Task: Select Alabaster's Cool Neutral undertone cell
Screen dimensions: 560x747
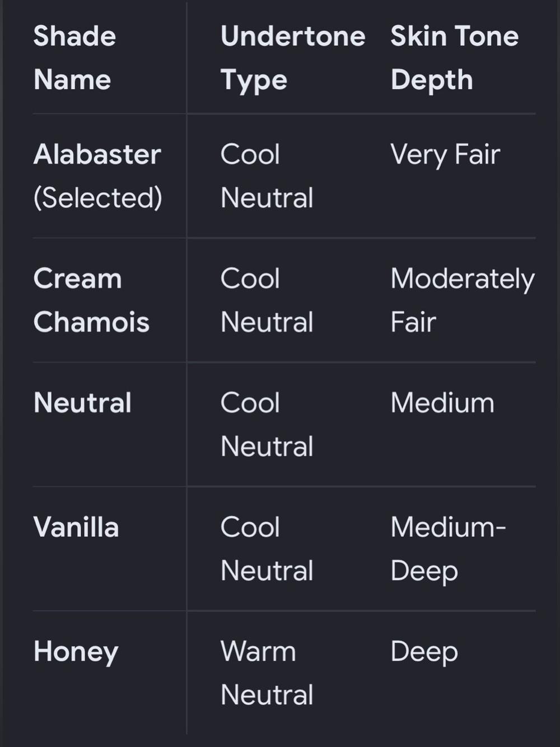Action: [x=267, y=176]
